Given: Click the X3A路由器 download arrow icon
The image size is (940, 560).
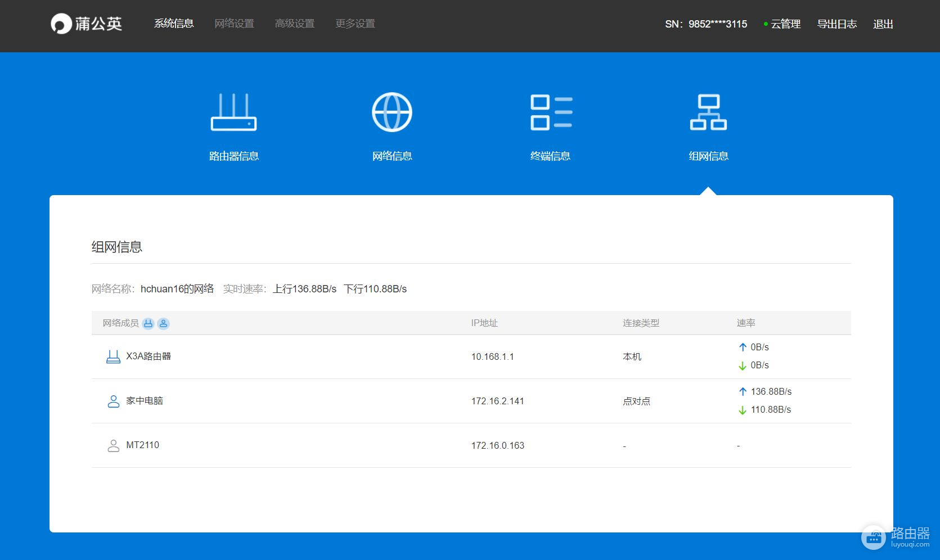Looking at the screenshot, I should coord(743,365).
